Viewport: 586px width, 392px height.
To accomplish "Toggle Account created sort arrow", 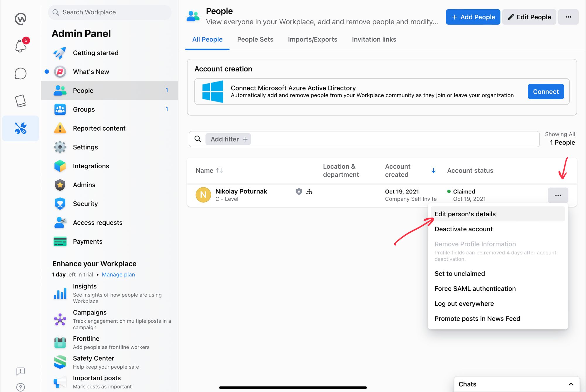I will click(x=433, y=170).
